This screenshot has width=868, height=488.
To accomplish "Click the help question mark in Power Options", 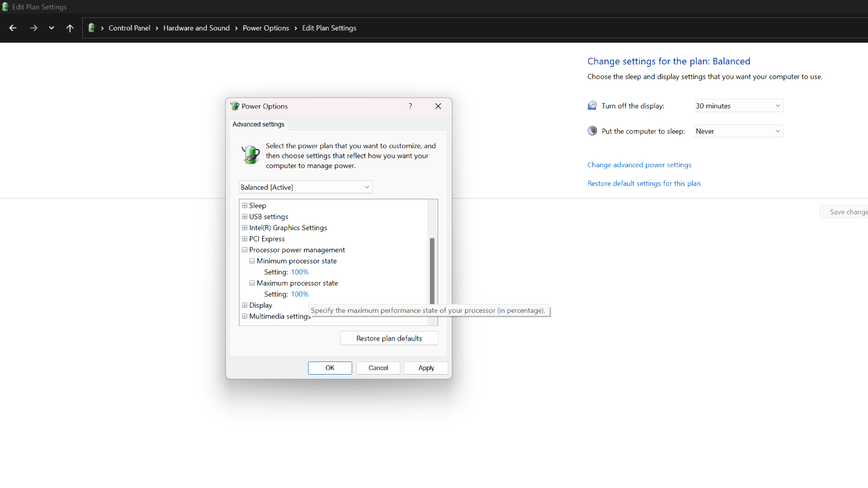I will tap(410, 106).
